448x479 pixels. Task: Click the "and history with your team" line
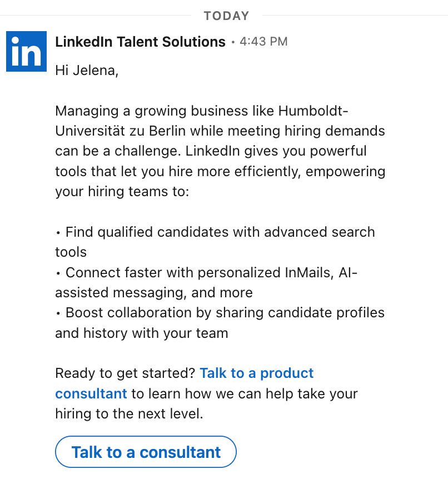point(142,333)
